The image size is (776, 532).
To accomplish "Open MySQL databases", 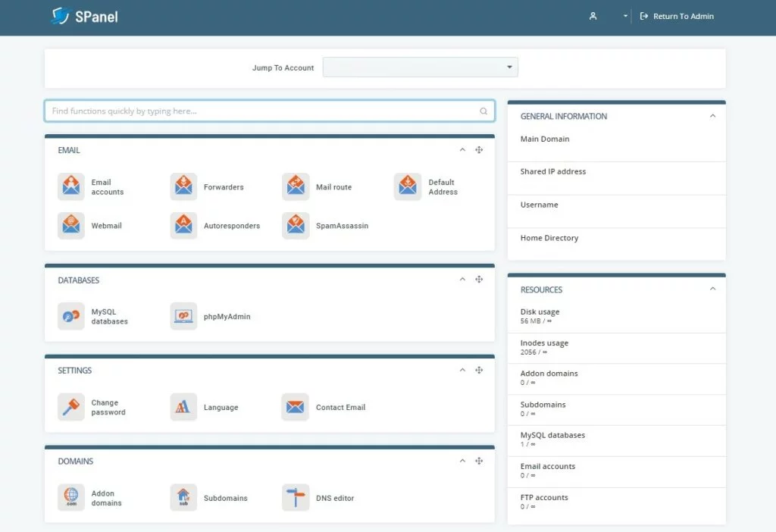I will pyautogui.click(x=71, y=316).
